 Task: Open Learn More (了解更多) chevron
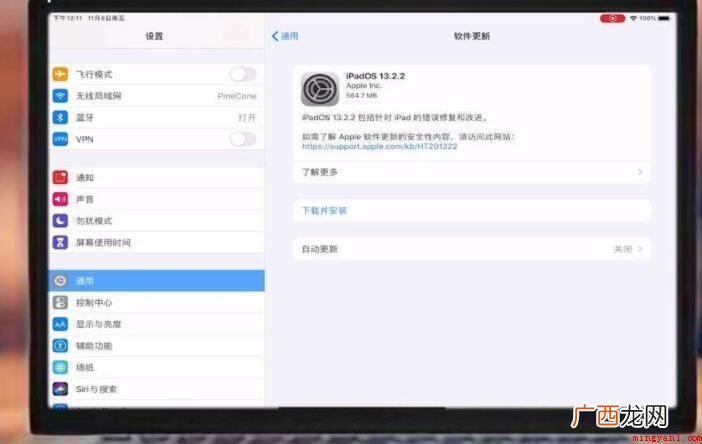[x=640, y=172]
